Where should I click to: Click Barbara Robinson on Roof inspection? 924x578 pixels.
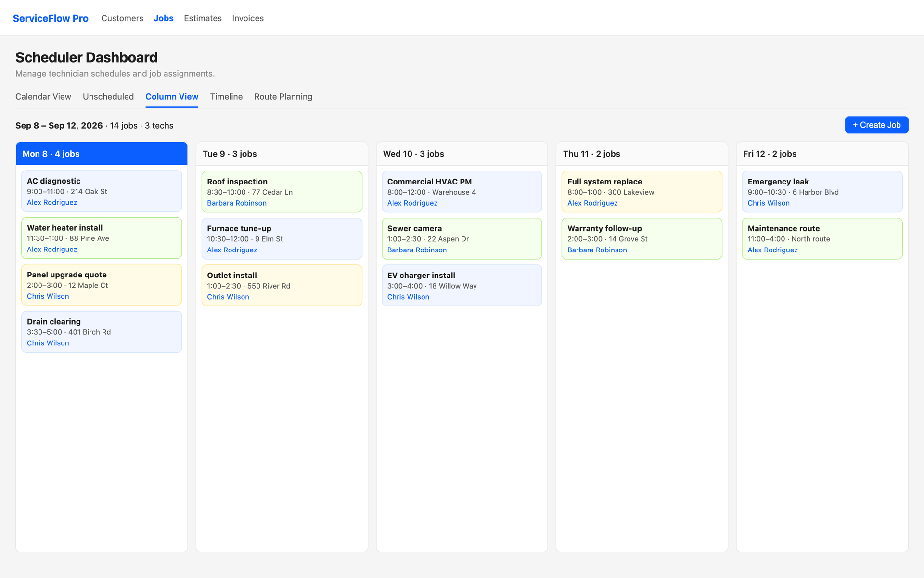pos(237,203)
